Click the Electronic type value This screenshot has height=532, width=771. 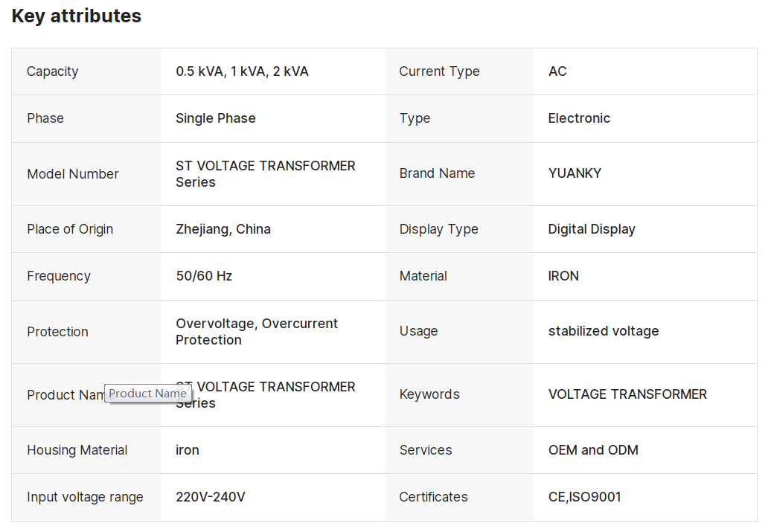click(579, 118)
